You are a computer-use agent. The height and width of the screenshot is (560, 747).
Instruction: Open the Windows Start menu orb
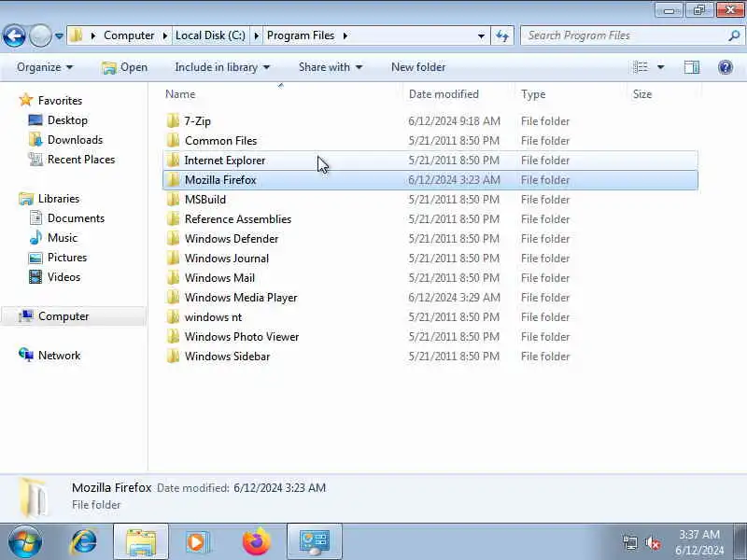[x=25, y=541]
